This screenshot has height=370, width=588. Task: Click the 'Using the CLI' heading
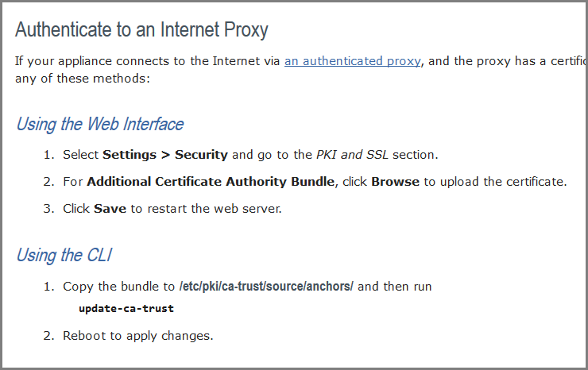coord(64,256)
